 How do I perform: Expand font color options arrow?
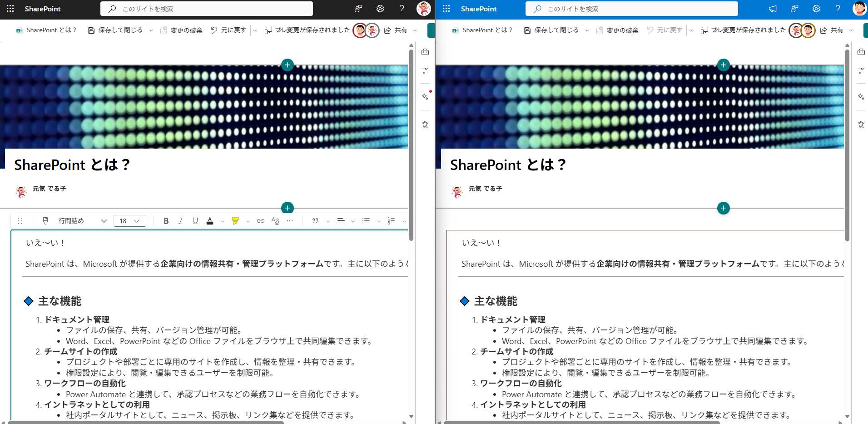click(223, 221)
